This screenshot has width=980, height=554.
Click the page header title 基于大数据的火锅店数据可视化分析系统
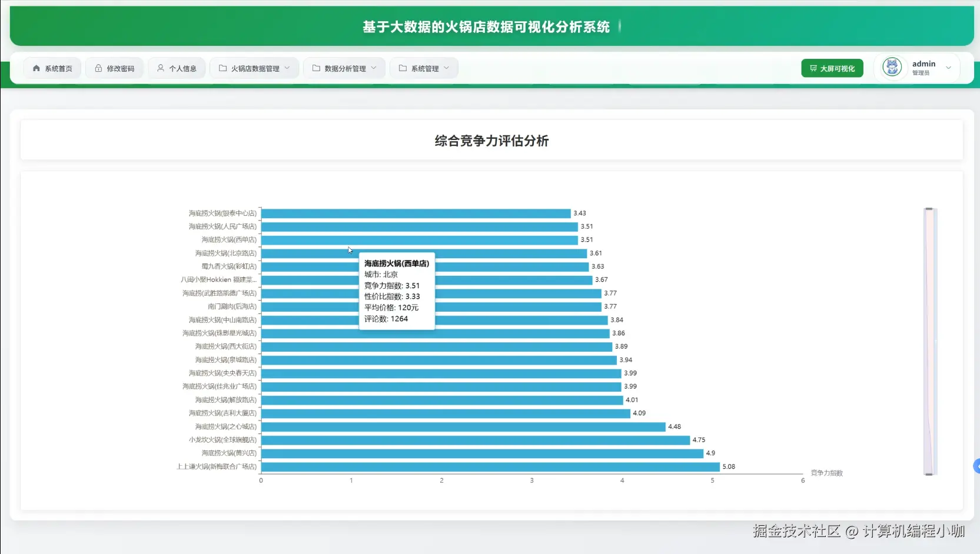click(486, 27)
